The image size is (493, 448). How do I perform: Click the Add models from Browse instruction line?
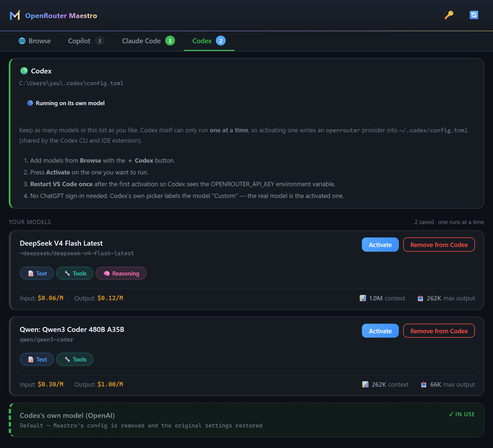102,160
